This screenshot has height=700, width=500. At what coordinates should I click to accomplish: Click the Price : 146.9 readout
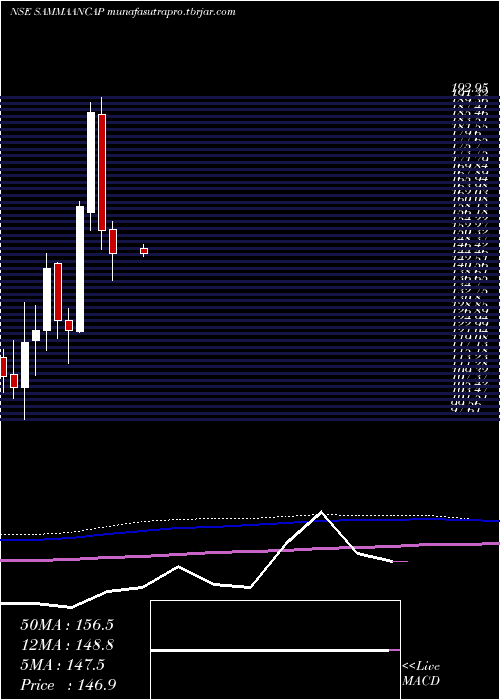pos(68,685)
